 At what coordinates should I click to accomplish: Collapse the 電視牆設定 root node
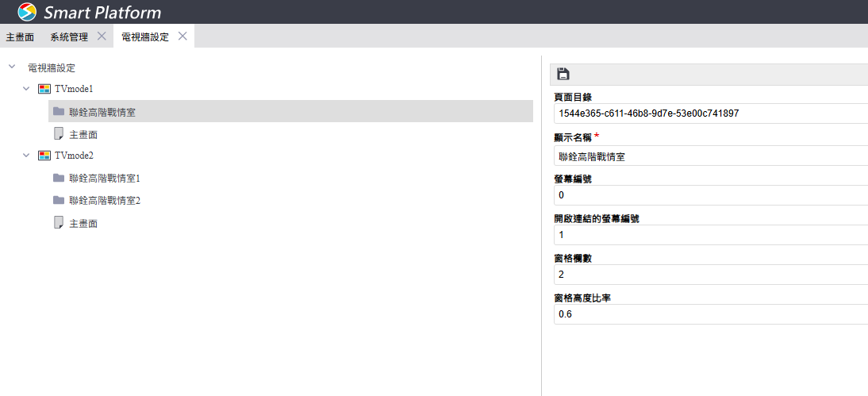point(12,67)
